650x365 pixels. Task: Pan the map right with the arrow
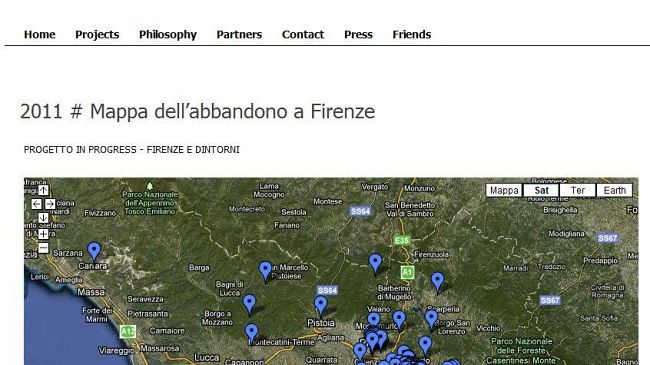[50, 204]
